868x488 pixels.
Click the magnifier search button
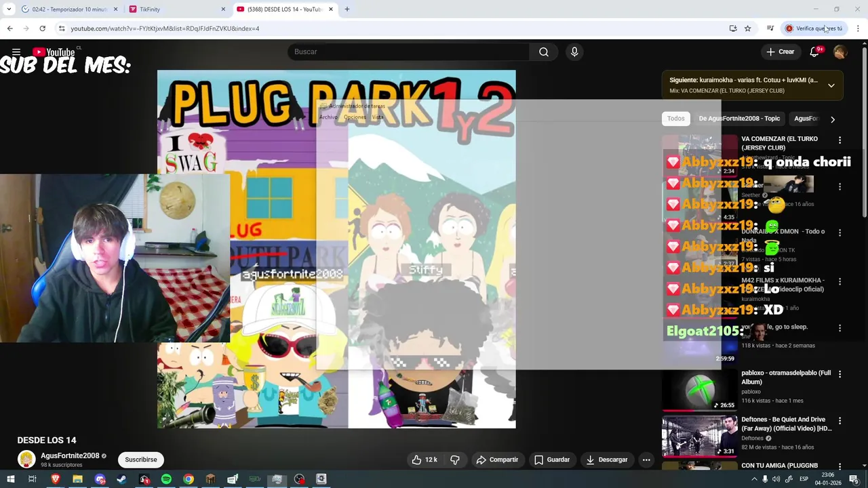pos(544,52)
